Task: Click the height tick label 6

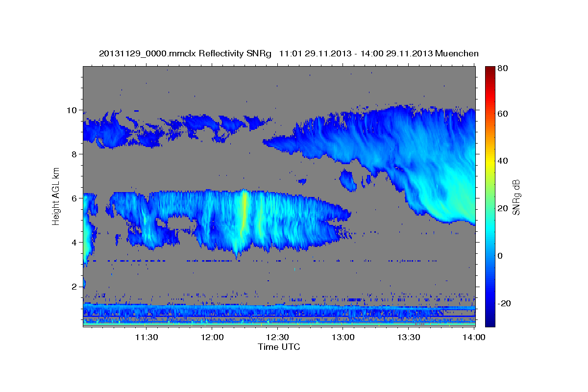Action: click(75, 198)
